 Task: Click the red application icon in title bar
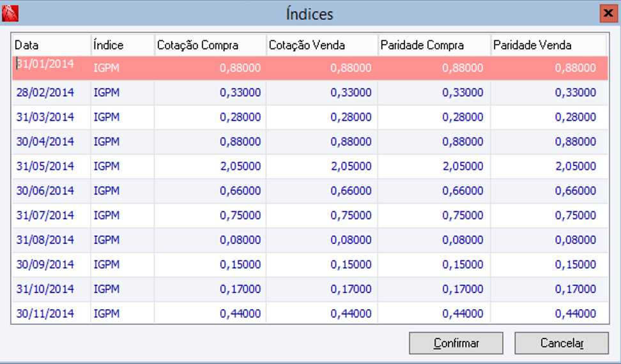click(10, 13)
